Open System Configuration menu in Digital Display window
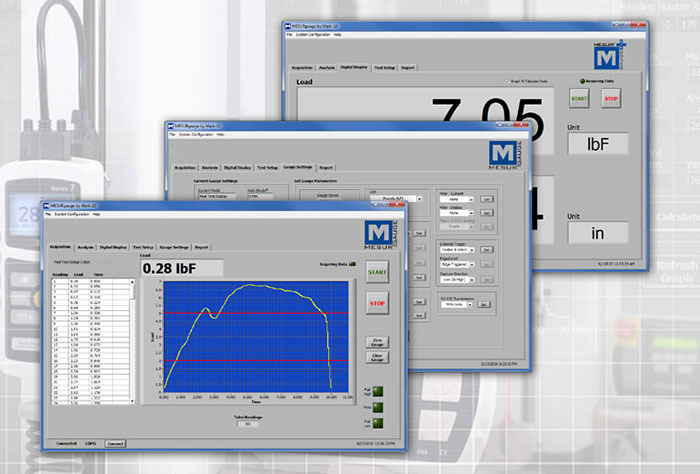Screen dimensions: 700x474 (x=313, y=34)
